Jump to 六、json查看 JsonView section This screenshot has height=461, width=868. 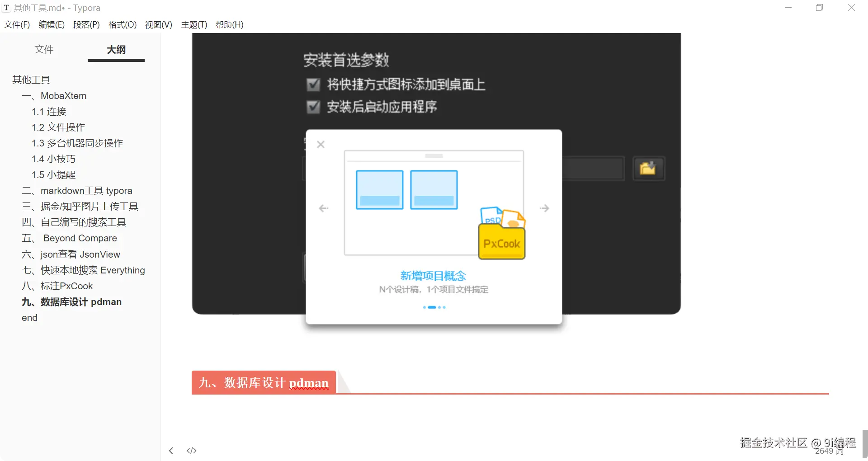coord(71,254)
